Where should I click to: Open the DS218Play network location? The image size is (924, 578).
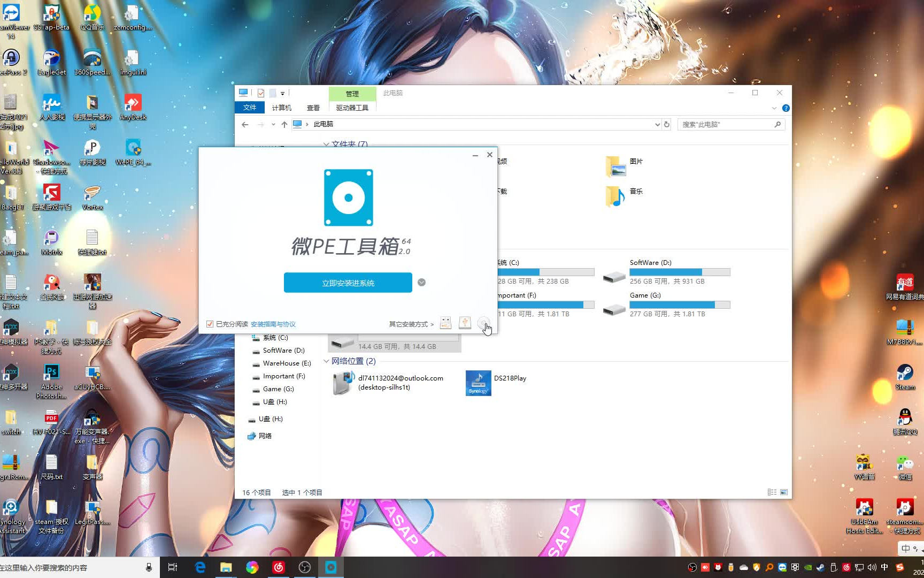496,383
